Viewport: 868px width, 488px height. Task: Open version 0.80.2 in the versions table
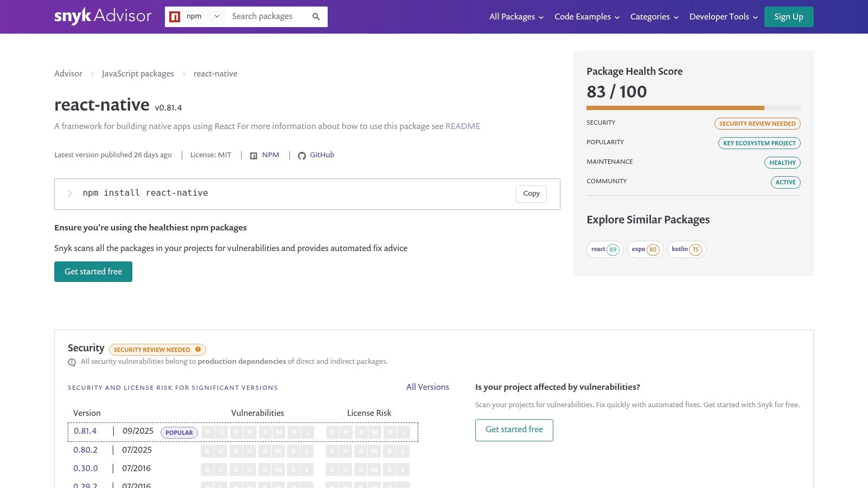pyautogui.click(x=86, y=450)
